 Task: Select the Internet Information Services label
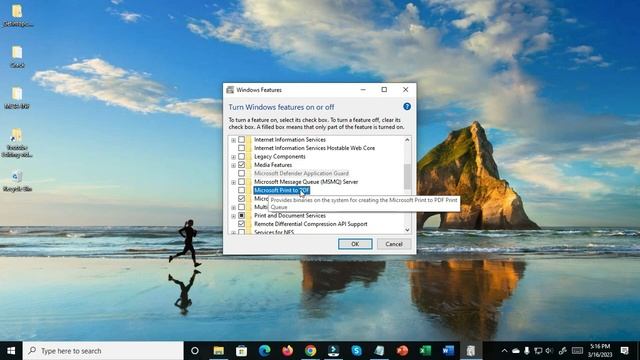290,140
